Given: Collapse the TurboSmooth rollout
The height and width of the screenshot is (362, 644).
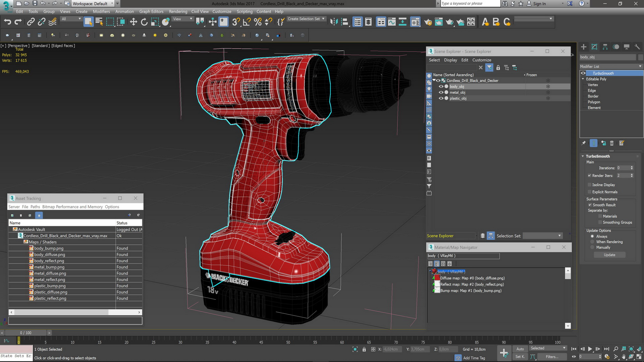Looking at the screenshot, I should (x=583, y=156).
